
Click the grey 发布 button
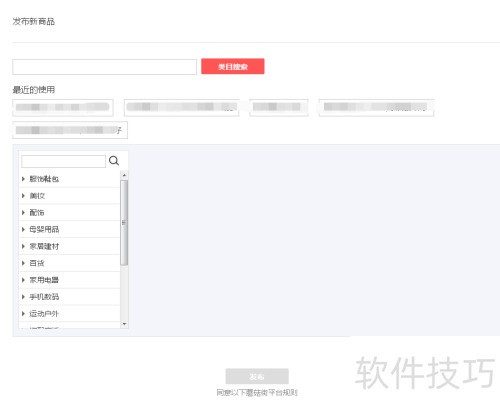pos(257,377)
